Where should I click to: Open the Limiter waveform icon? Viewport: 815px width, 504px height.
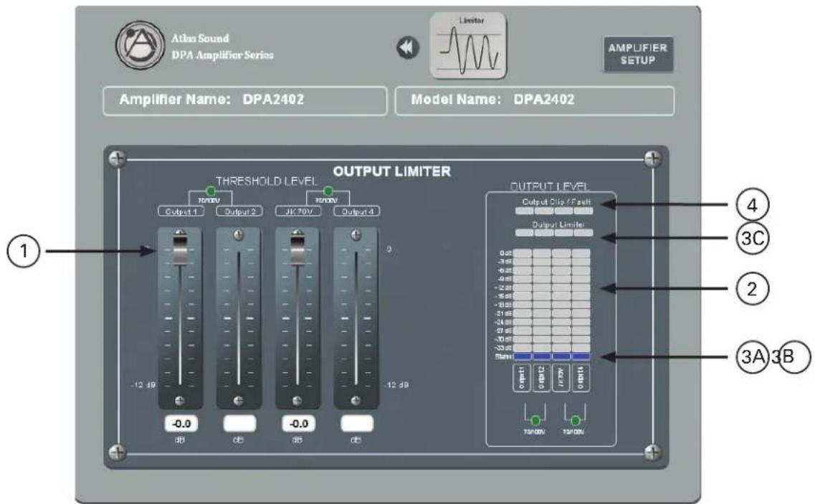[468, 46]
